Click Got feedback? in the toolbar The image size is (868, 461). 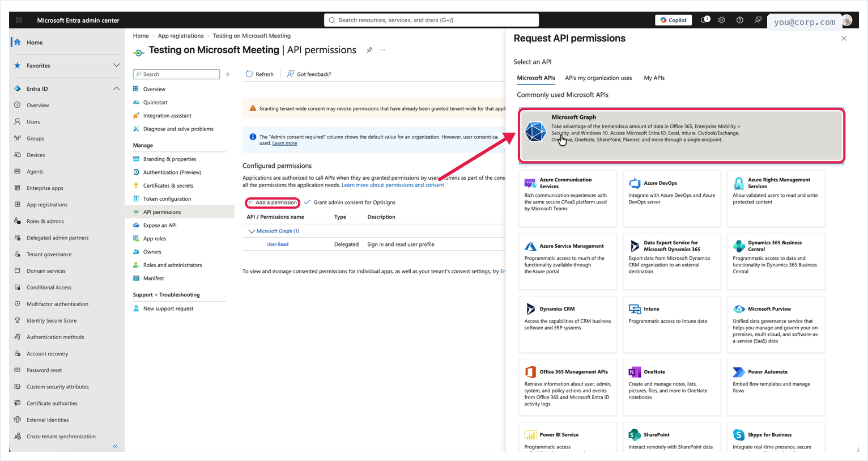click(x=309, y=74)
